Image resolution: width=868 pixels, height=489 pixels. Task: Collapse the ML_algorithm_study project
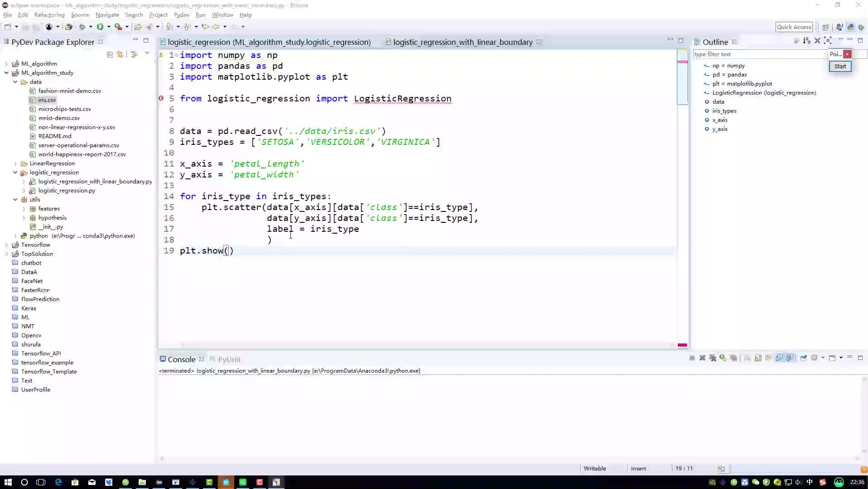6,72
